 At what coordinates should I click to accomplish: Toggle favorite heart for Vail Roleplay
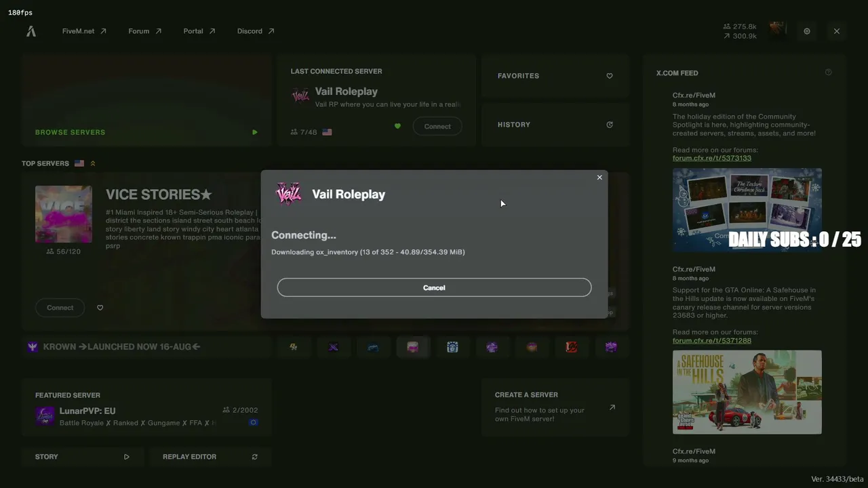coord(397,126)
